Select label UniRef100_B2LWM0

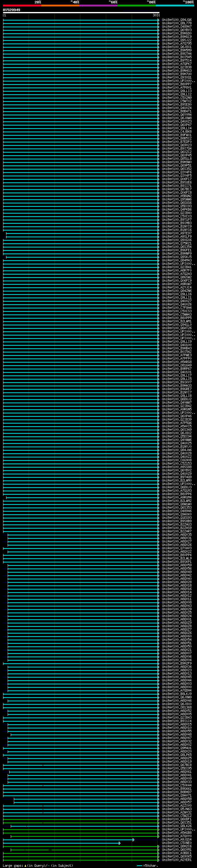[177, 481]
